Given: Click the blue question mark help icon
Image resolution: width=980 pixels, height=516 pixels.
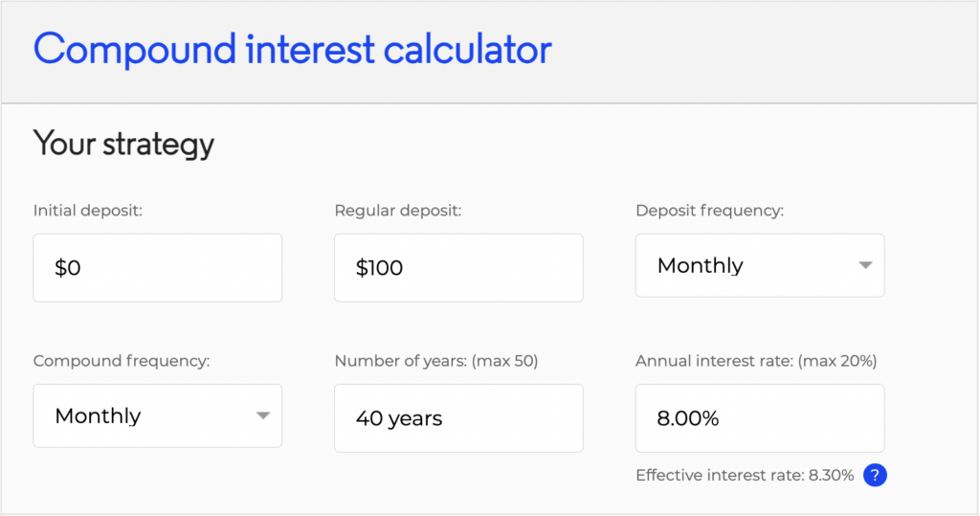Looking at the screenshot, I should coord(874,475).
